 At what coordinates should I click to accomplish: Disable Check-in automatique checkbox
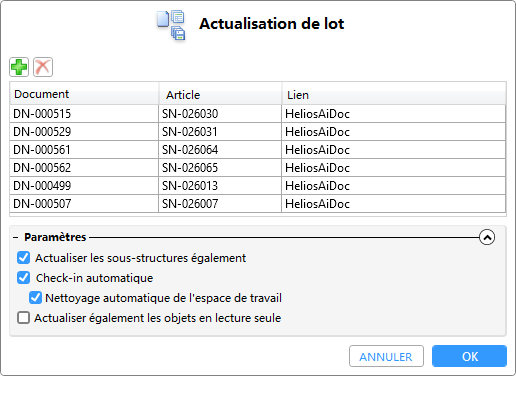[23, 278]
